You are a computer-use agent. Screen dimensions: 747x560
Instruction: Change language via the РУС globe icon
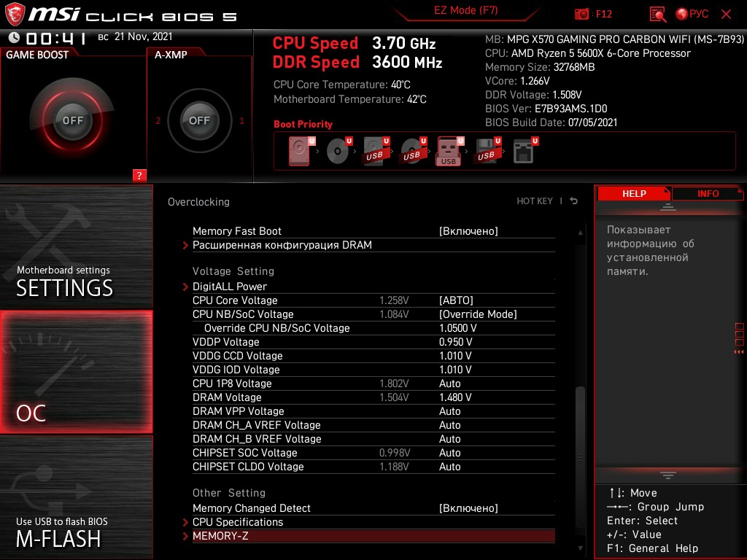pos(692,14)
